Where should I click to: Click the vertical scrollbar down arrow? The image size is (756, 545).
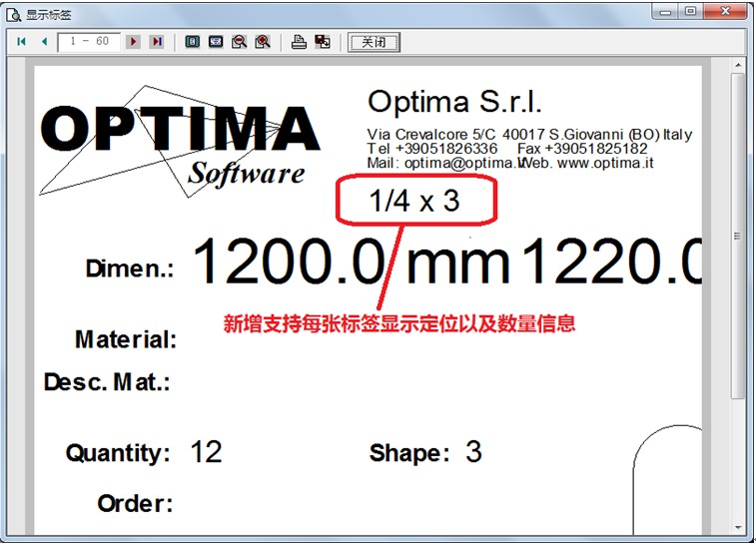coord(738,528)
